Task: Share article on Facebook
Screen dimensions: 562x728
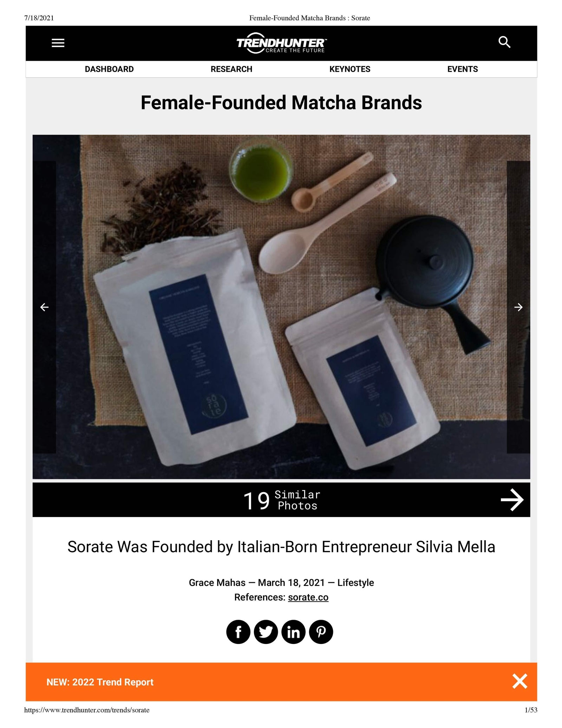Action: (x=238, y=632)
